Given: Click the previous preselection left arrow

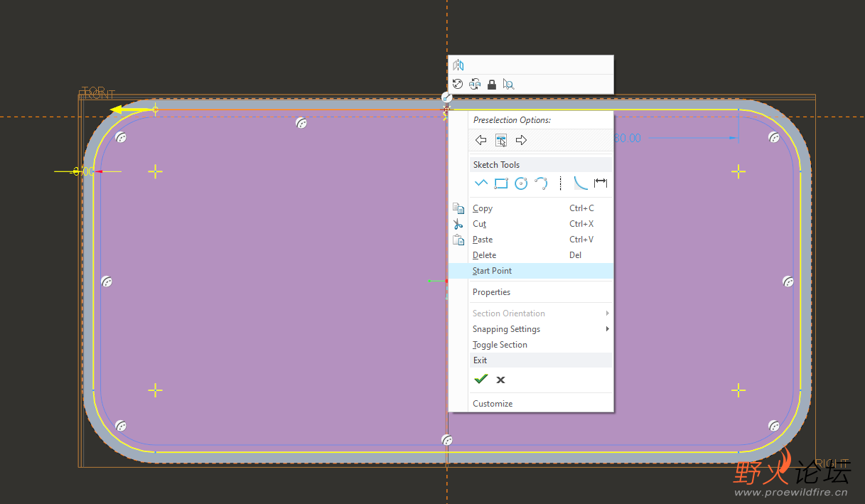Looking at the screenshot, I should [x=481, y=140].
